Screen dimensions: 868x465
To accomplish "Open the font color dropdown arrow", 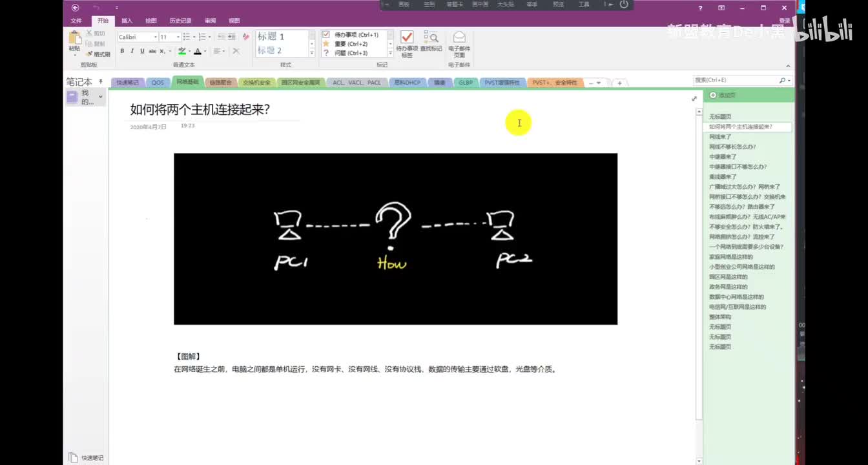I will pos(205,51).
